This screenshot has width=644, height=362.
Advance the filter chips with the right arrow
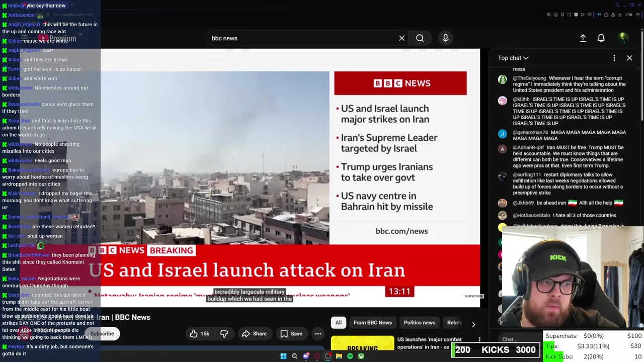click(473, 324)
